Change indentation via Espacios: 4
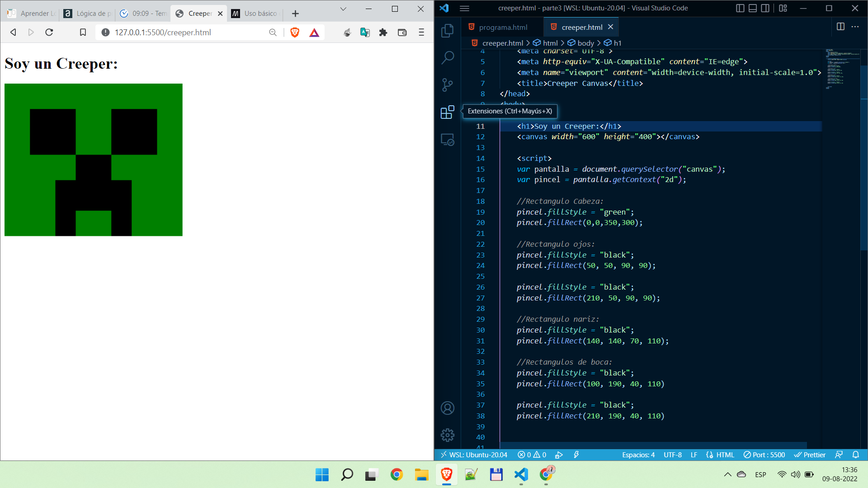The image size is (868, 488). click(638, 455)
